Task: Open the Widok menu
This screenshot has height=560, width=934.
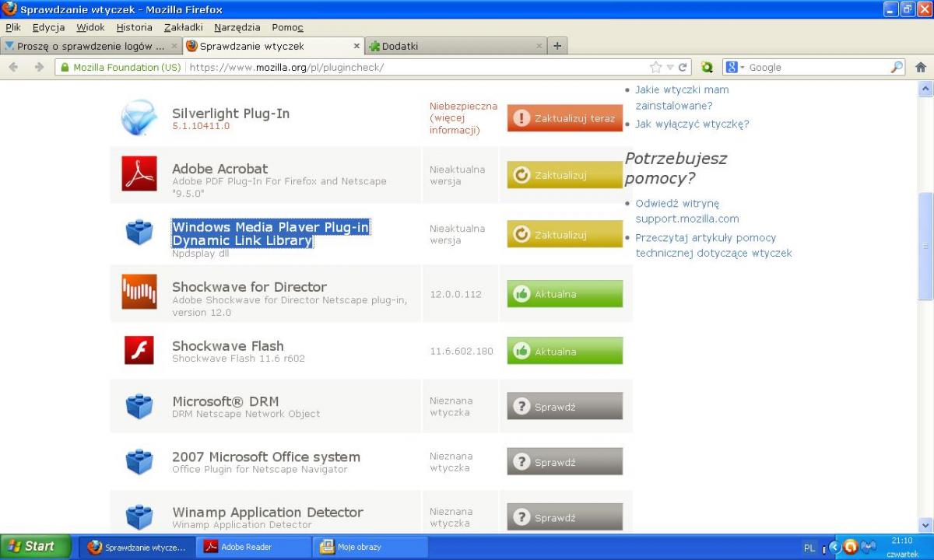Action: pyautogui.click(x=90, y=27)
